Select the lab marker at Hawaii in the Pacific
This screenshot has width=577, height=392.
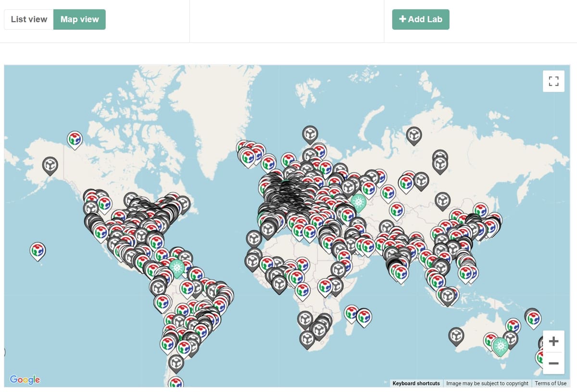(x=38, y=251)
